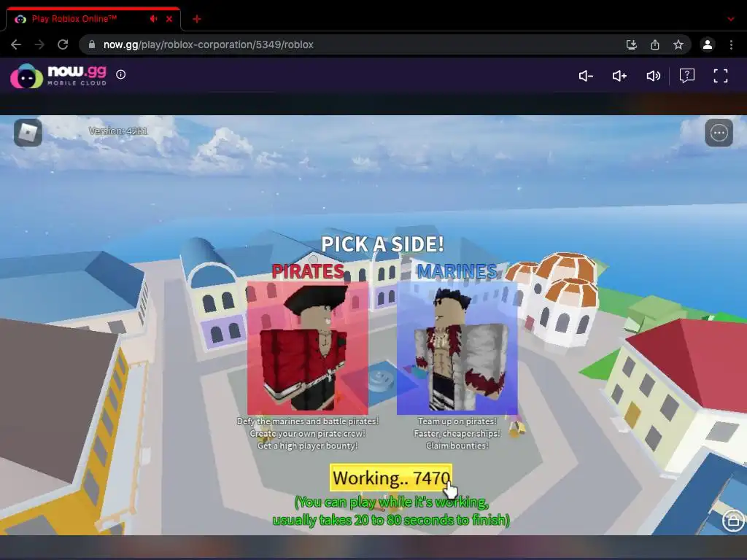Toggle sound with the speaker icon
This screenshot has height=560, width=747.
click(x=653, y=76)
